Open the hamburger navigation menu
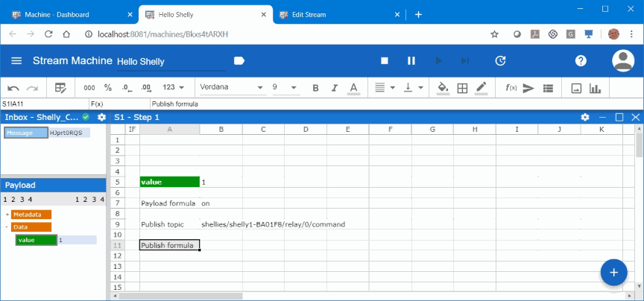Screen dimensions: 644x301 click(16, 61)
